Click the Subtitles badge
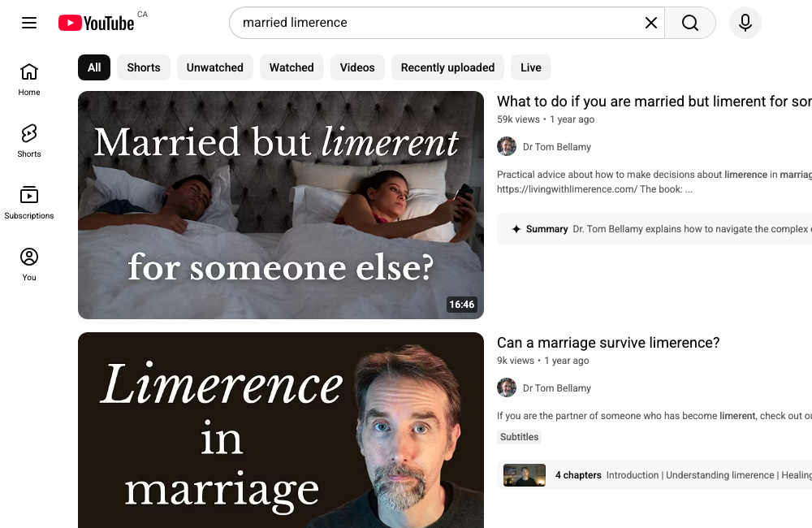The height and width of the screenshot is (528, 812). coord(519,437)
